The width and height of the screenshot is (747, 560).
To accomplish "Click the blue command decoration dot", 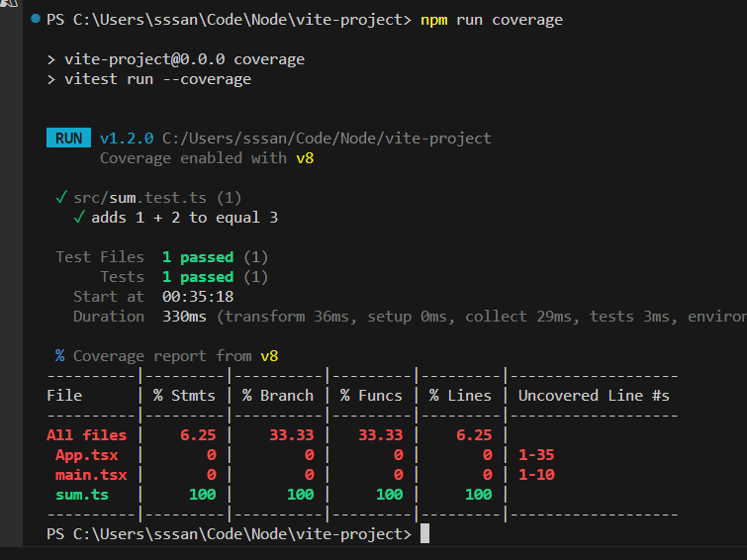I will tap(36, 20).
